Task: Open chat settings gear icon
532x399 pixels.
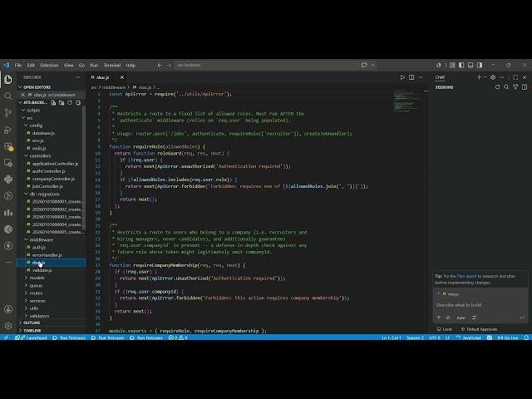Action: point(493,77)
